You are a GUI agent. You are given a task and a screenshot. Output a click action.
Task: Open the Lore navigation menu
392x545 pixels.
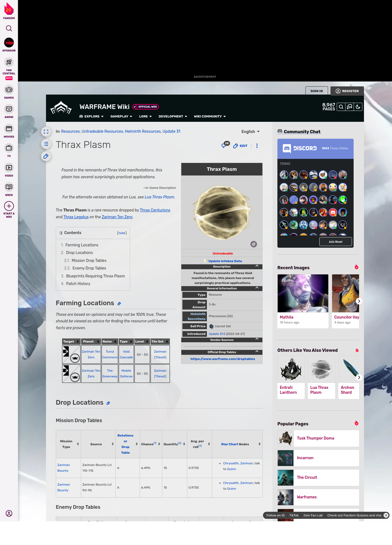(145, 116)
